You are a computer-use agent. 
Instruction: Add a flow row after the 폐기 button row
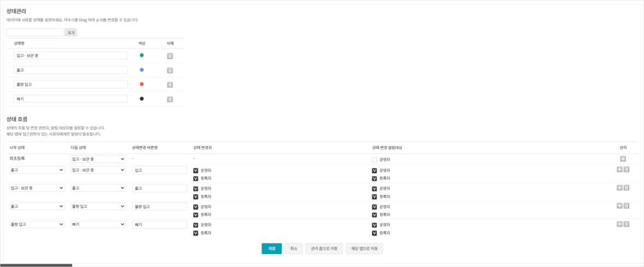(620, 224)
